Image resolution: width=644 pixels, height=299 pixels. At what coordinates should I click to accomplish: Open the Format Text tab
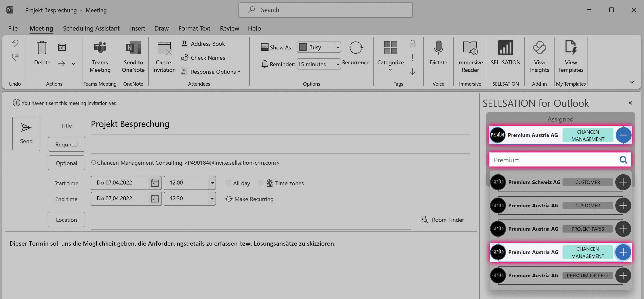coord(194,28)
